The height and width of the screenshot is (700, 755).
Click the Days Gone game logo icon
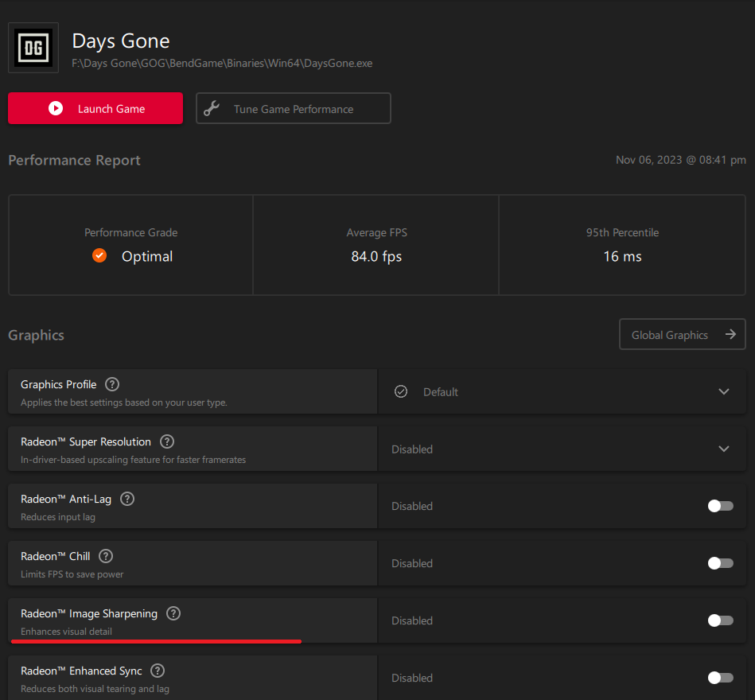pos(33,48)
